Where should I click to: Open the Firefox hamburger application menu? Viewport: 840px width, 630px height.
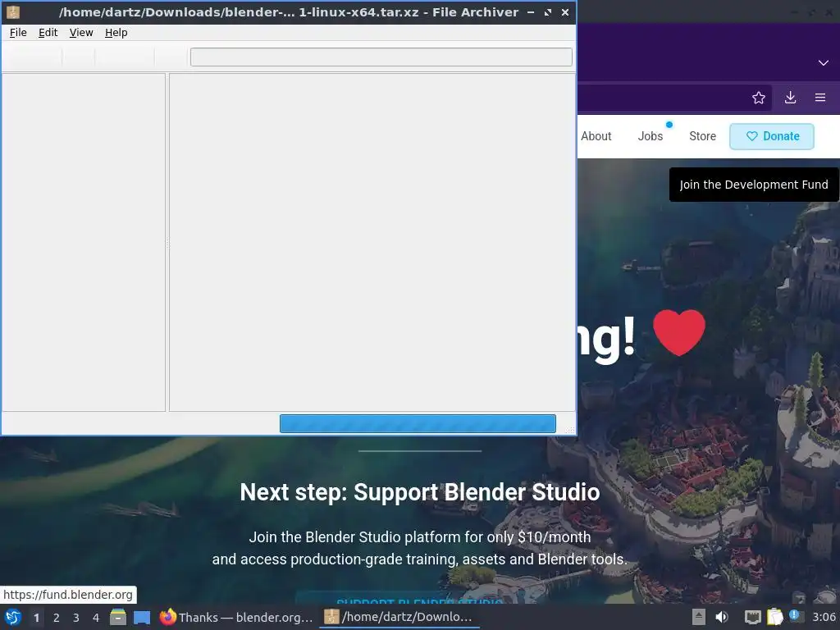click(x=819, y=98)
